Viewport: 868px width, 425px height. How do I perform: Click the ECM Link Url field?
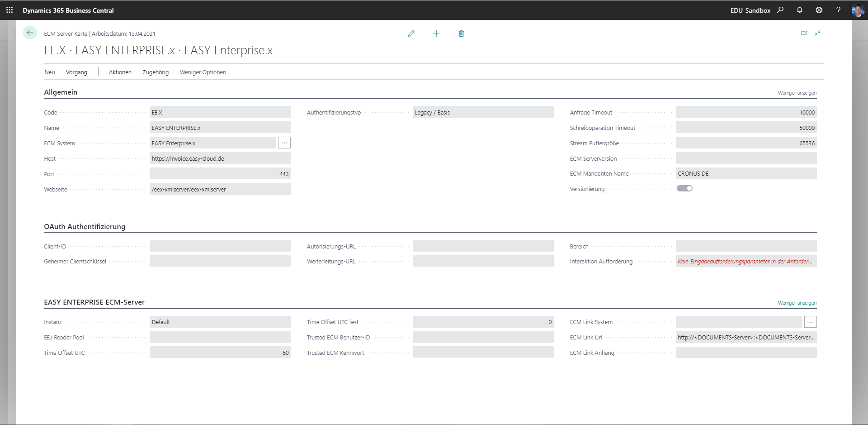[x=746, y=337]
